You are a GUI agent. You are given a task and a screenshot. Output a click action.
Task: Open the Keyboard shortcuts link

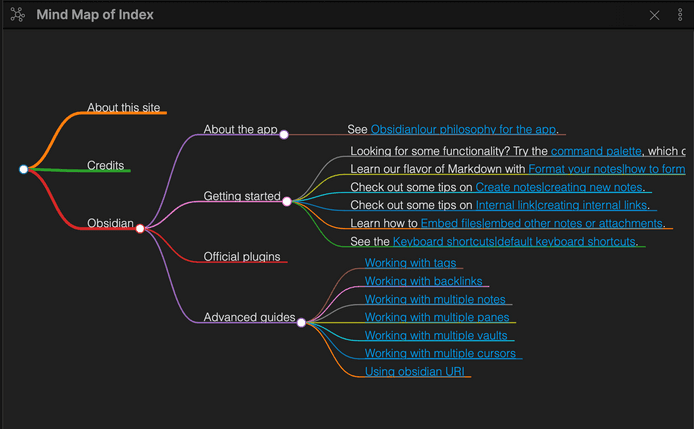[x=514, y=241]
